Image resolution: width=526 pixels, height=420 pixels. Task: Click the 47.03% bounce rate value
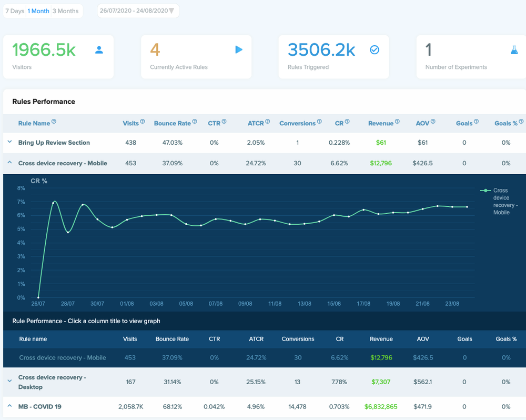coord(172,143)
